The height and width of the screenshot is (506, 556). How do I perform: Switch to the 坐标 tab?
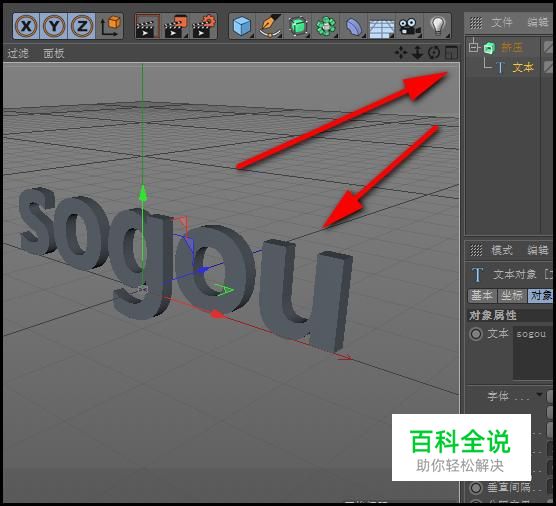512,295
